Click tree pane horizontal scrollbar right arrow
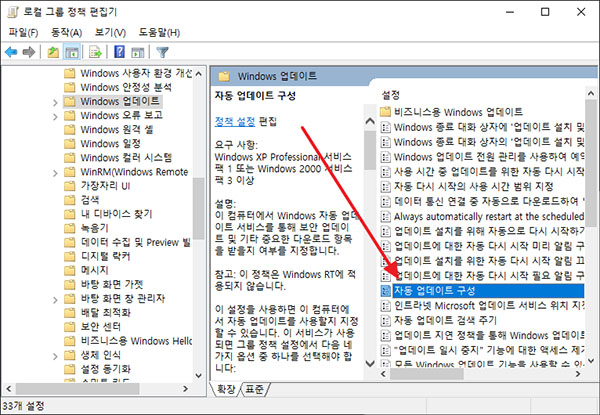 [x=186, y=389]
